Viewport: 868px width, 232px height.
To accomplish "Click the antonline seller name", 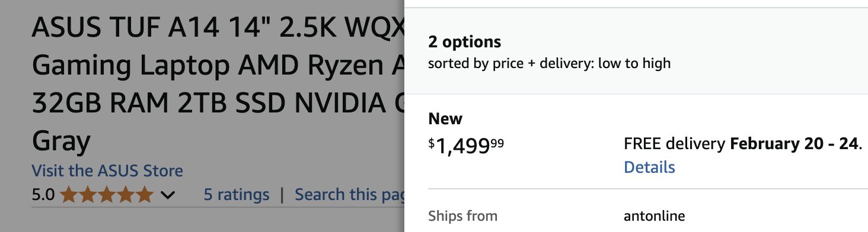I will coord(654,216).
